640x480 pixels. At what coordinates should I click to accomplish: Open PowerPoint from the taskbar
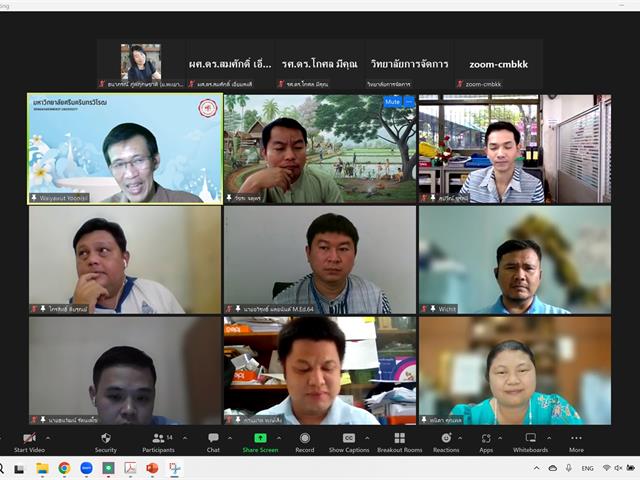152,468
